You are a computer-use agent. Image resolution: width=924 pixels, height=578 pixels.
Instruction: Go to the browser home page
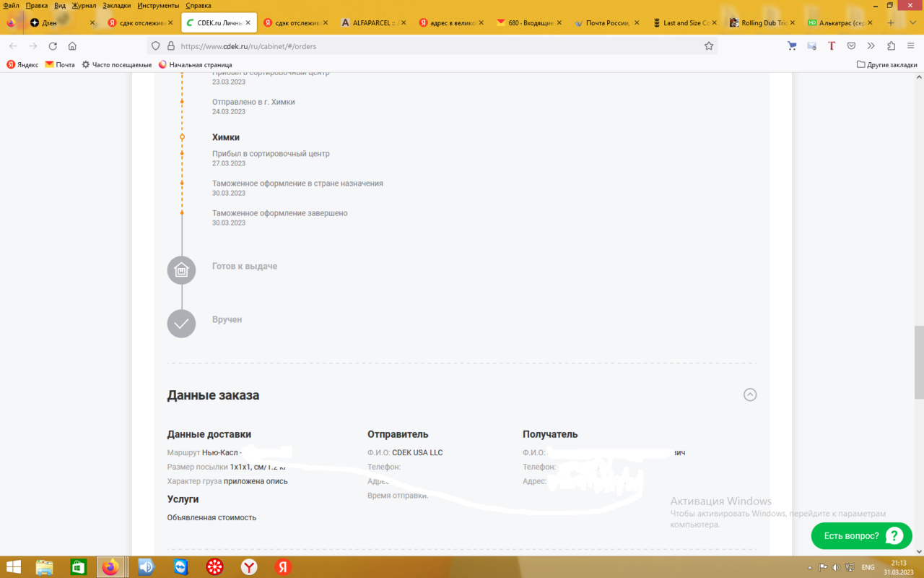pos(72,46)
